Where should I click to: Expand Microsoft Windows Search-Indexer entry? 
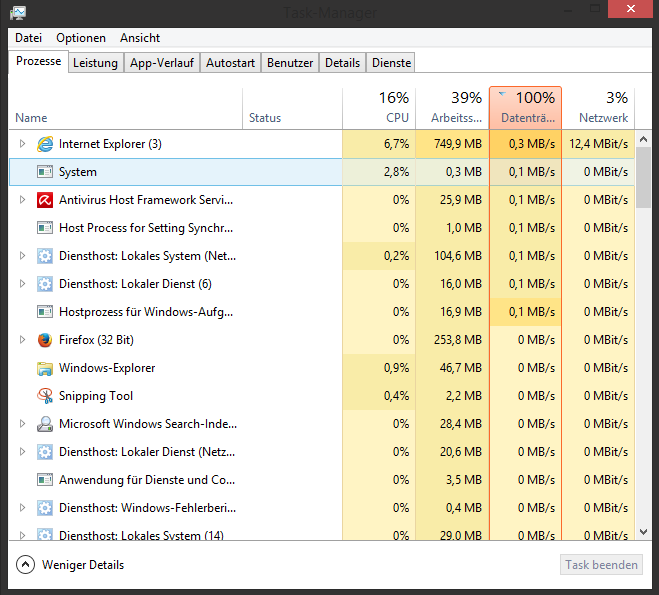pyautogui.click(x=22, y=424)
